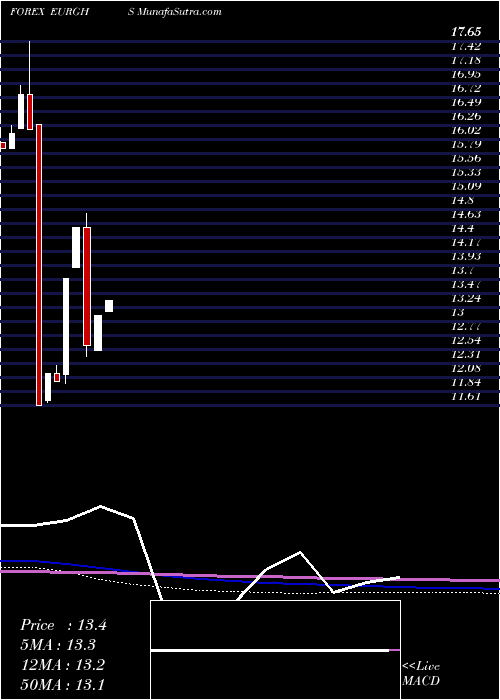Click the MunafaSutra.com label
The height and width of the screenshot is (700, 500).
point(179,12)
